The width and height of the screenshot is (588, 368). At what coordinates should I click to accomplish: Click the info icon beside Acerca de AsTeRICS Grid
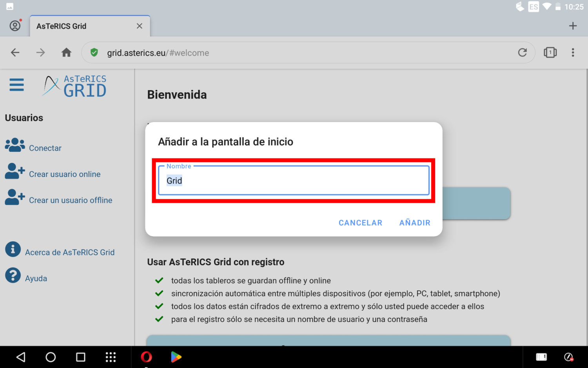point(13,249)
